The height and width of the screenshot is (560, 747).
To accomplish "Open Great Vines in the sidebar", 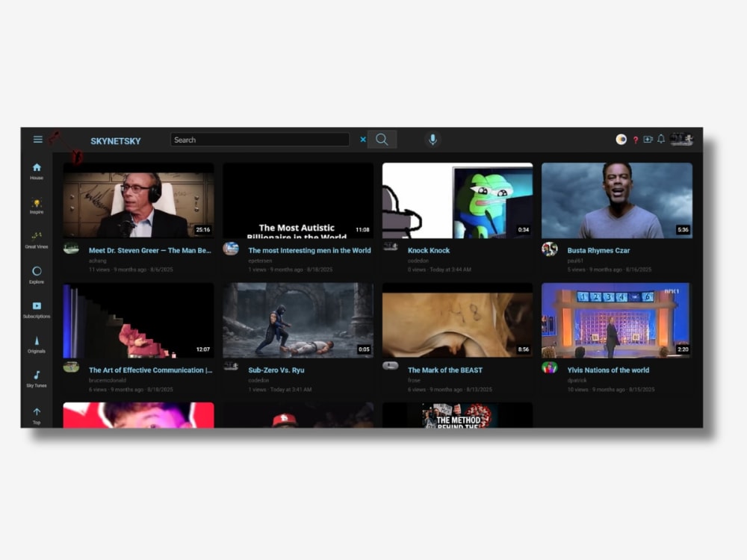I will (37, 240).
